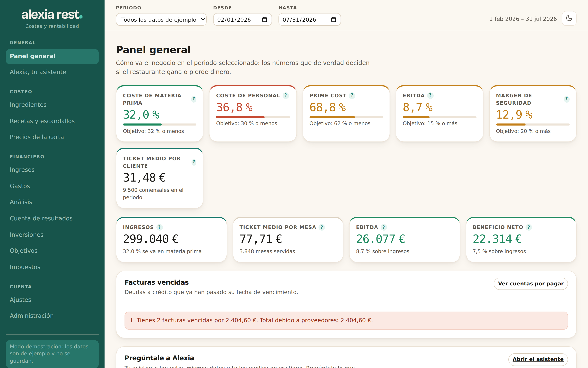
Task: Click the Modo demostración notice
Action: tap(52, 354)
